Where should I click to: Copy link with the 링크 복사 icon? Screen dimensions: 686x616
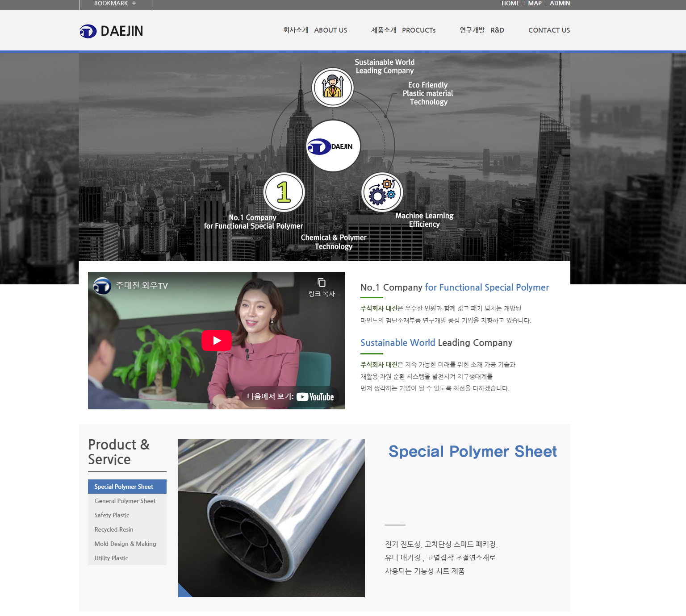point(322,287)
